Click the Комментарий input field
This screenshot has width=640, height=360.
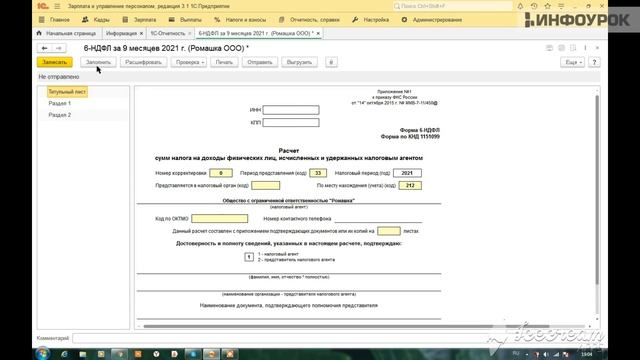[282, 338]
